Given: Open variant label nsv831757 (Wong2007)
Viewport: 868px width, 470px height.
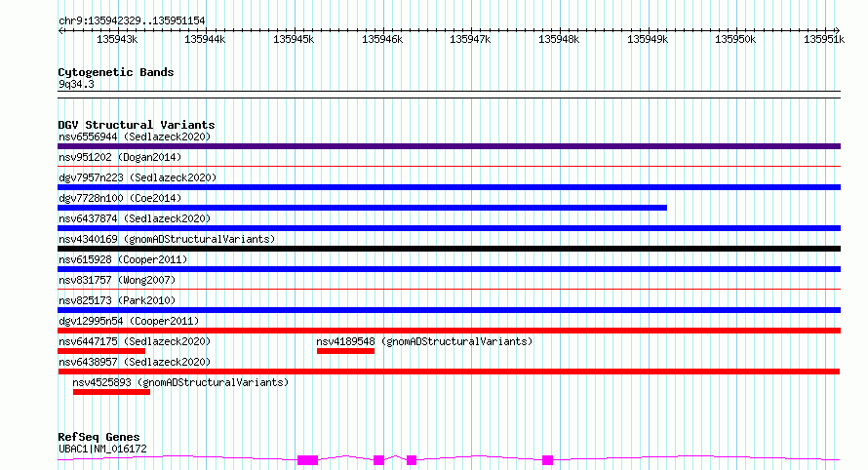Looking at the screenshot, I should click(117, 280).
